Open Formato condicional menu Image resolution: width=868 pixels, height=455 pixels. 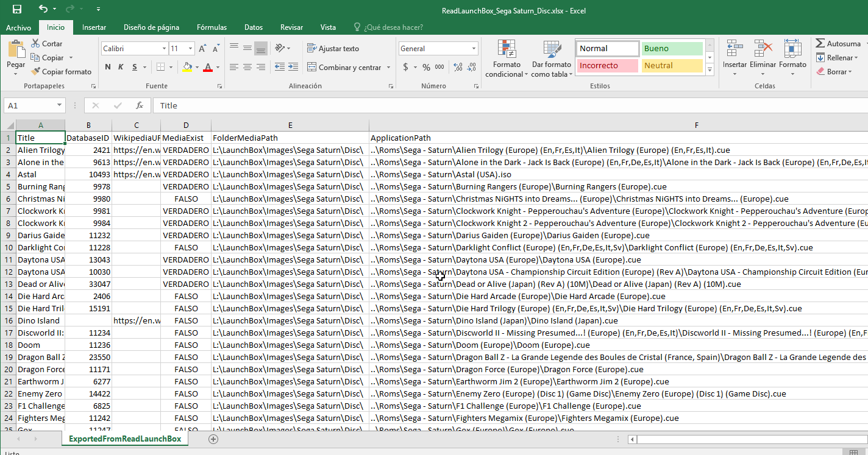tap(507, 59)
